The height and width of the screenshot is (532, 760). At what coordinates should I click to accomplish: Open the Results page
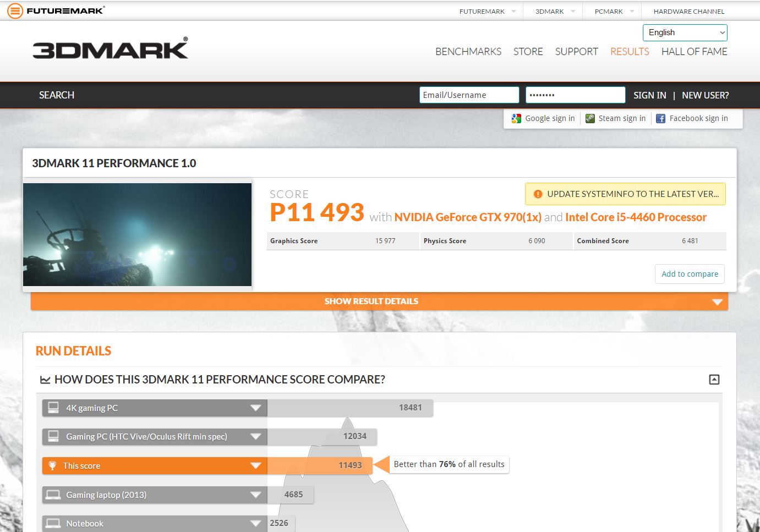coord(630,52)
